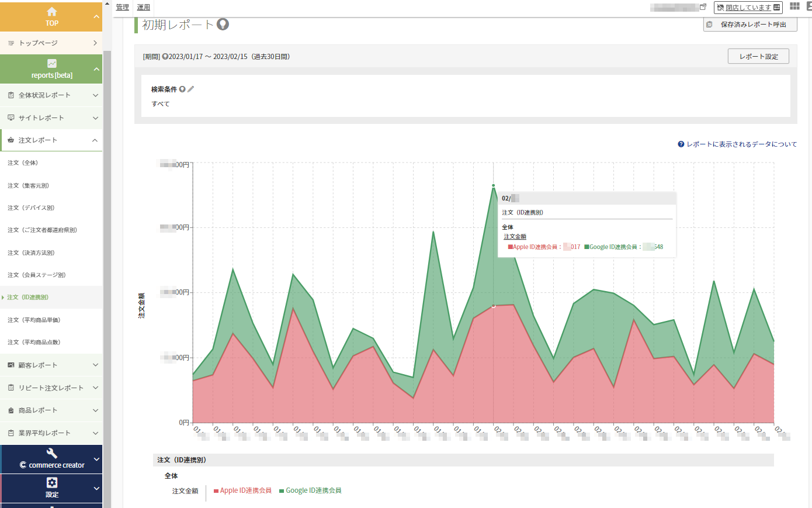Open 注文（会員ステージ別）report
The height and width of the screenshot is (508, 812).
click(x=36, y=275)
